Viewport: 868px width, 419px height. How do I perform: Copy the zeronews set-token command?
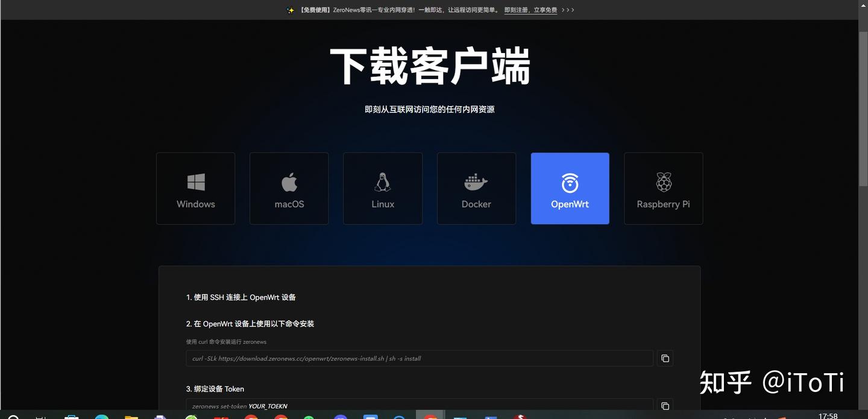(x=665, y=406)
